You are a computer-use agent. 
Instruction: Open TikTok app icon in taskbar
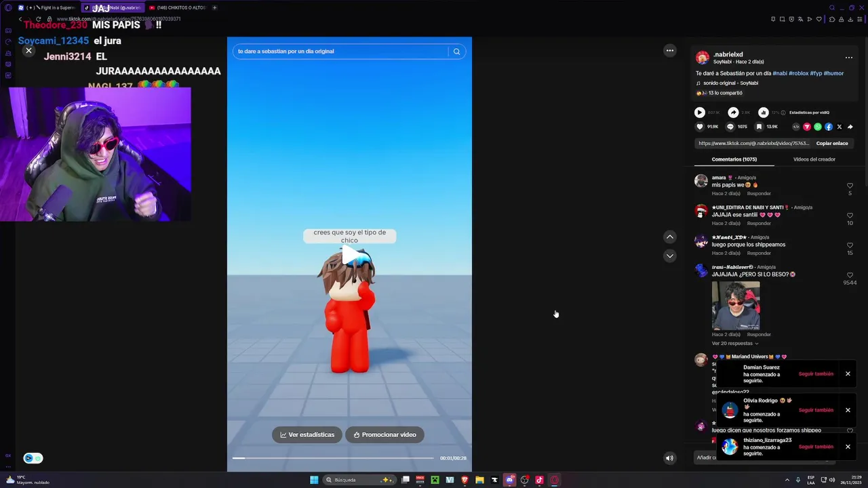(539, 480)
